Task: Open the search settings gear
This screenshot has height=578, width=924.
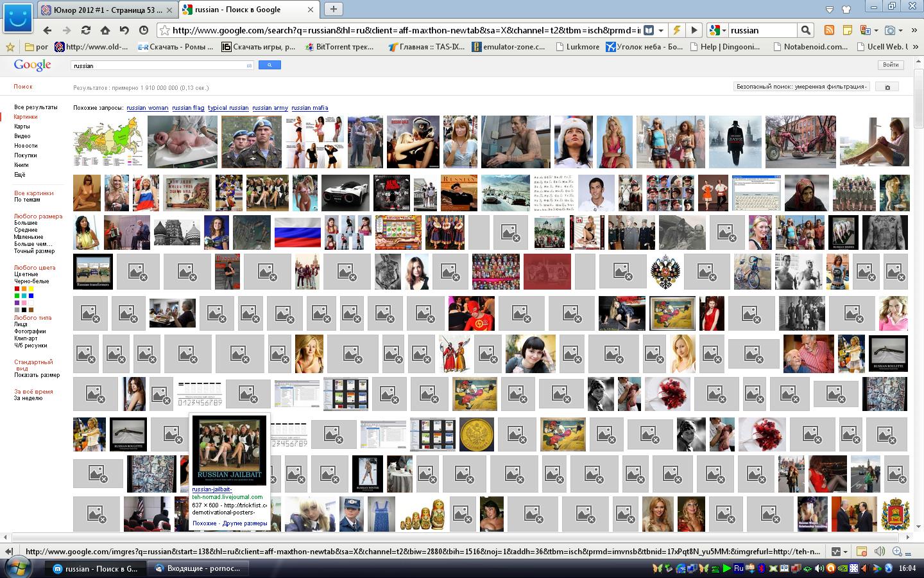Action: click(887, 87)
